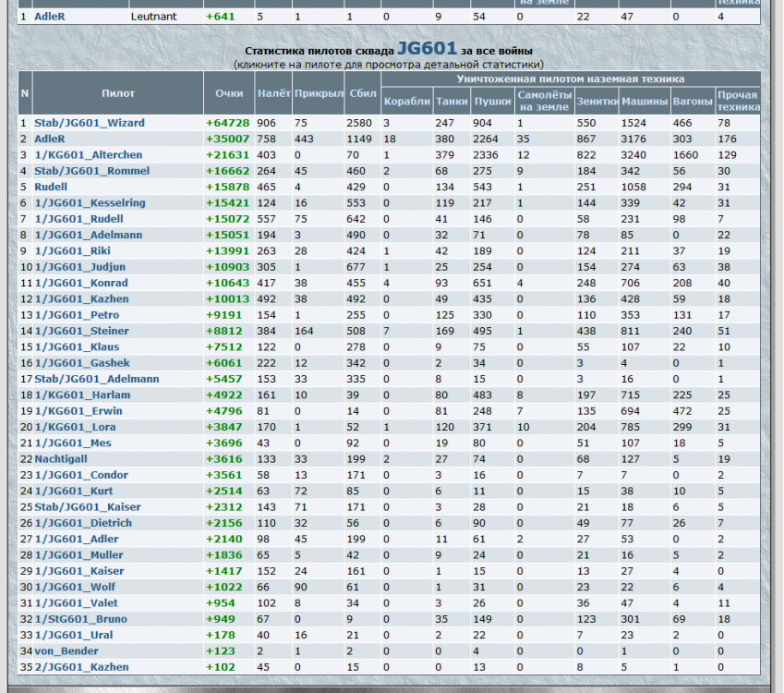Viewport: 784px width, 693px height.
Task: Select the score value +21631
Action: tap(227, 155)
